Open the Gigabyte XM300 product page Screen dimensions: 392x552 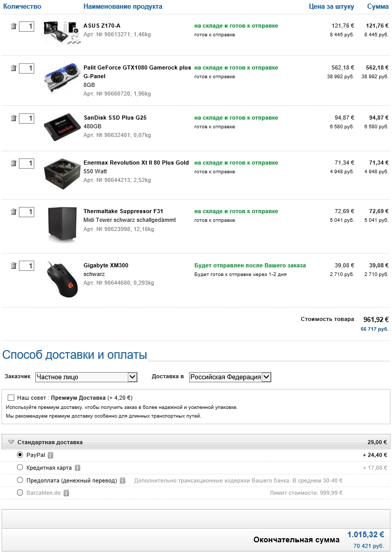point(106,266)
